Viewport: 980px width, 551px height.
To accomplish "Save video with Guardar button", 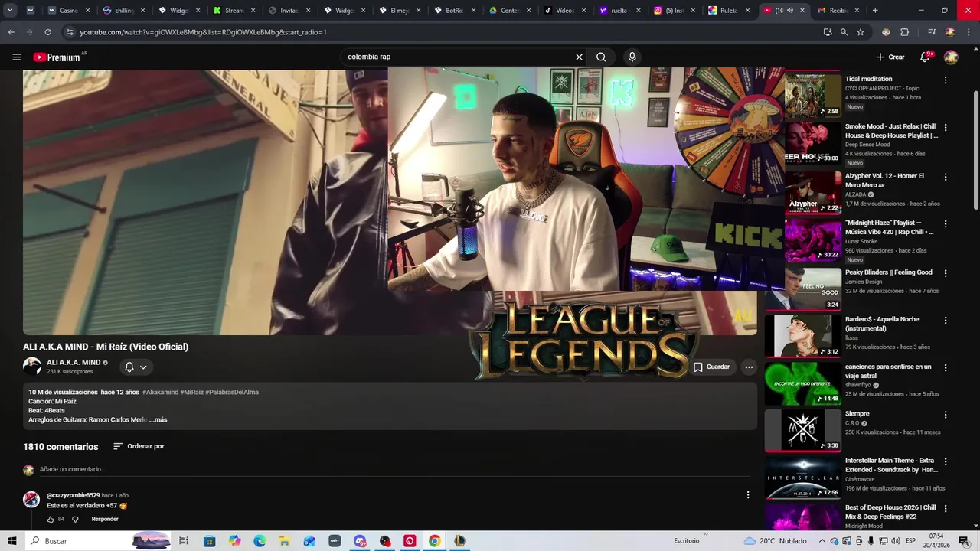I will [711, 367].
